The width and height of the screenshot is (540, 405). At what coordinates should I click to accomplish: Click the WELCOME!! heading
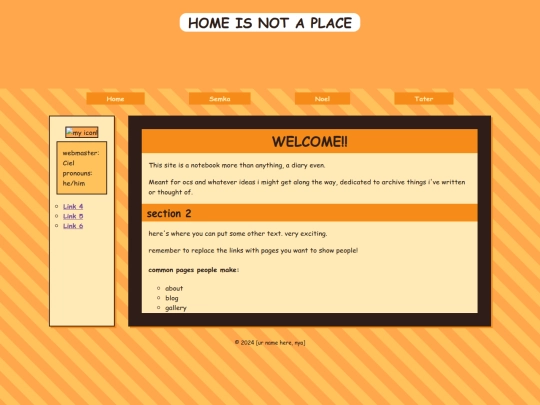(310, 142)
